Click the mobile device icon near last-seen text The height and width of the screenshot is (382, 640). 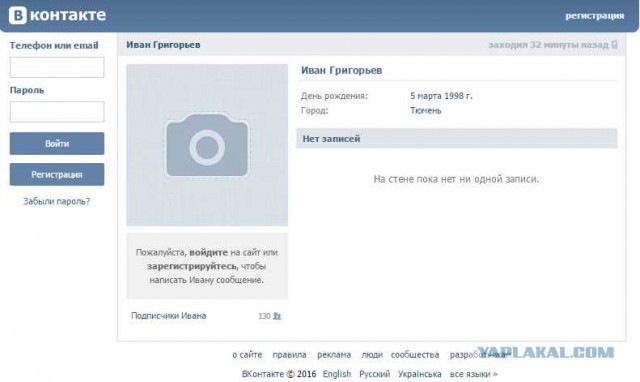614,44
